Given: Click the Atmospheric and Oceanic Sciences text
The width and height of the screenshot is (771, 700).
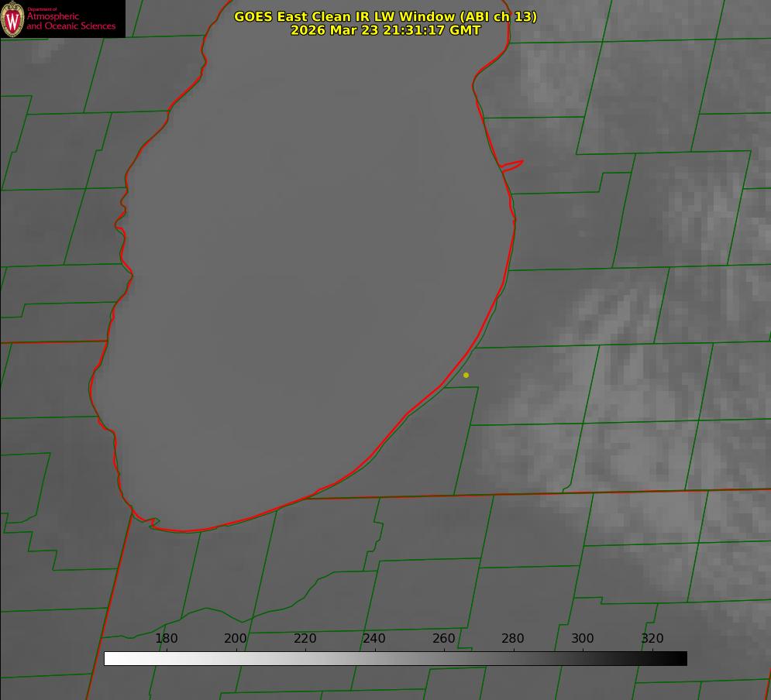Looking at the screenshot, I should [71, 21].
